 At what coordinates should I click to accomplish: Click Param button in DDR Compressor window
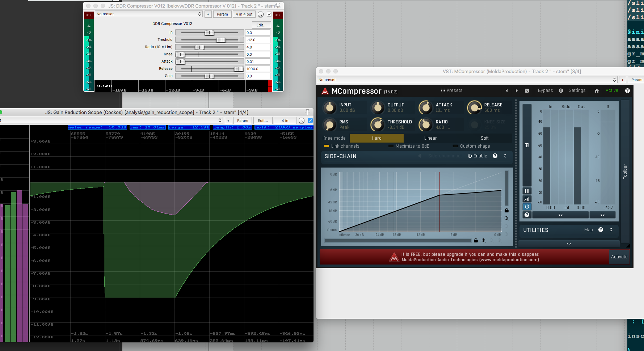[x=222, y=14]
